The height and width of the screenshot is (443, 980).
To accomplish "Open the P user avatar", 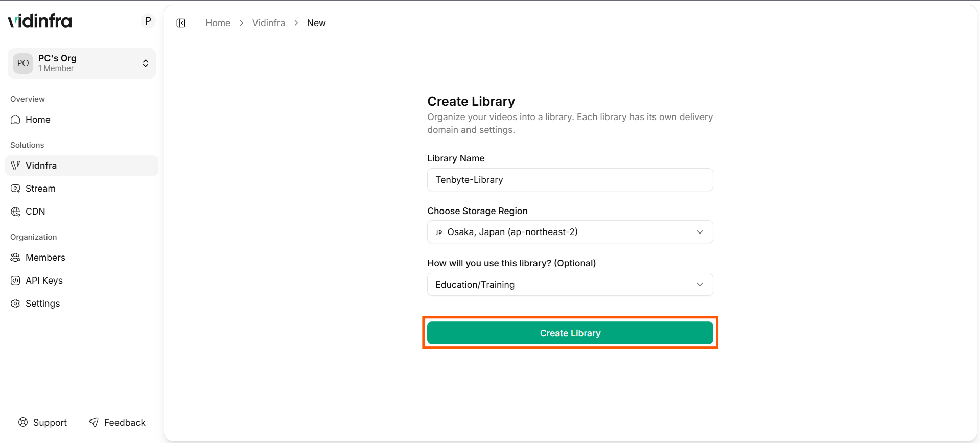I will click(148, 21).
